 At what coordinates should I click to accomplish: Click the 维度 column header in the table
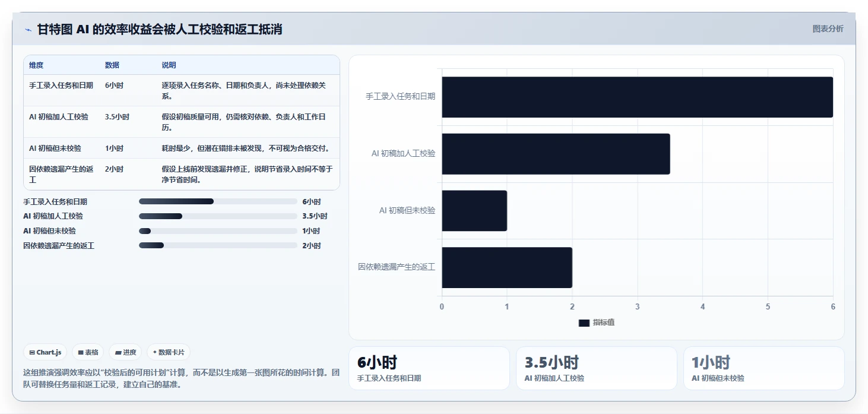coord(36,65)
